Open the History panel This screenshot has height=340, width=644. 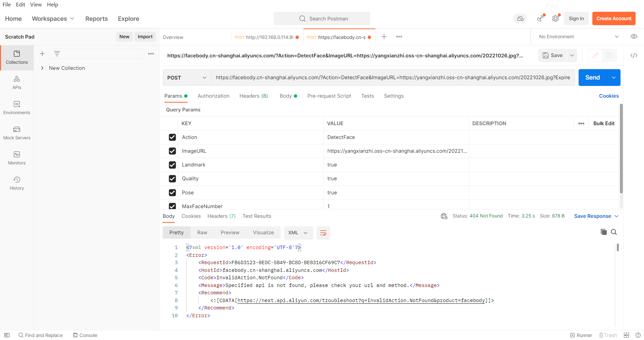pos(17,183)
